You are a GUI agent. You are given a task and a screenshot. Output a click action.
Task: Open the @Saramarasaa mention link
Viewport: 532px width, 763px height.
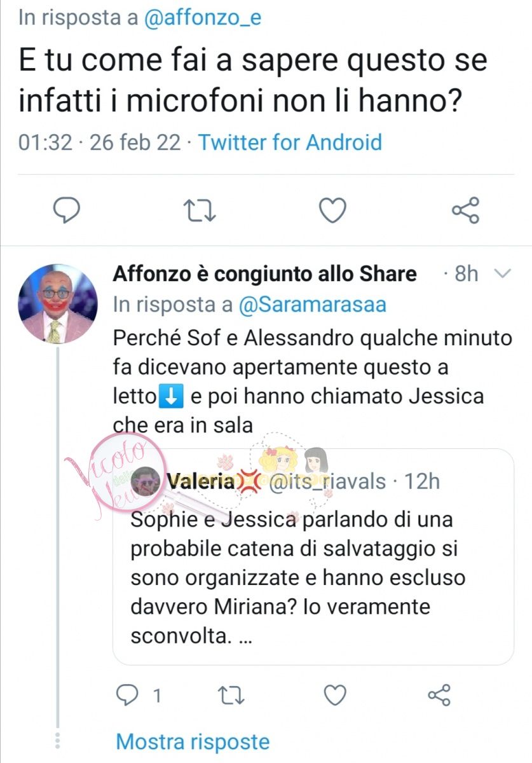click(x=312, y=305)
